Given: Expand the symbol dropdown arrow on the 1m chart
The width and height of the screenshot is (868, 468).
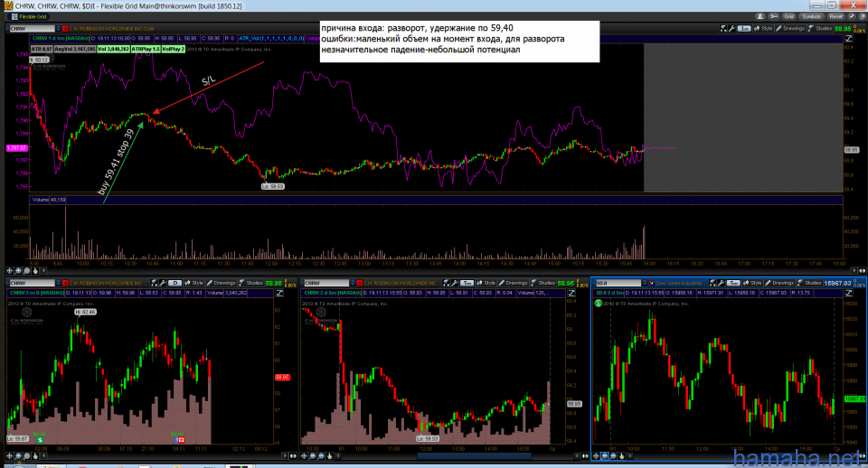Looking at the screenshot, I should tap(58, 29).
